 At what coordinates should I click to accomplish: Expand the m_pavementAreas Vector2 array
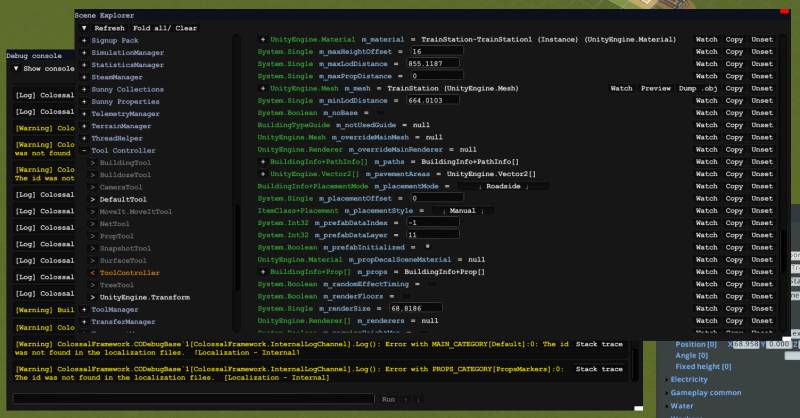click(x=263, y=174)
